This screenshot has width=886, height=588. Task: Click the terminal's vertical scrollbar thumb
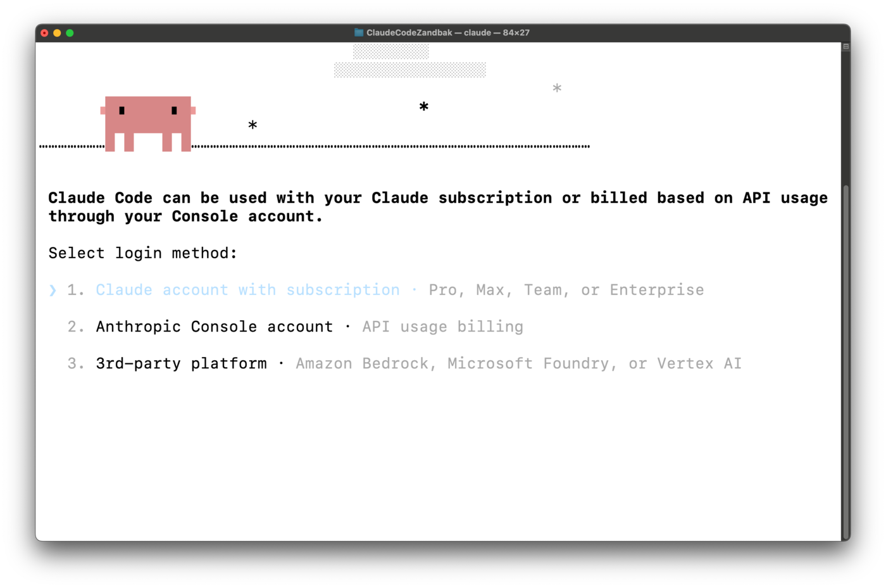[845, 361]
